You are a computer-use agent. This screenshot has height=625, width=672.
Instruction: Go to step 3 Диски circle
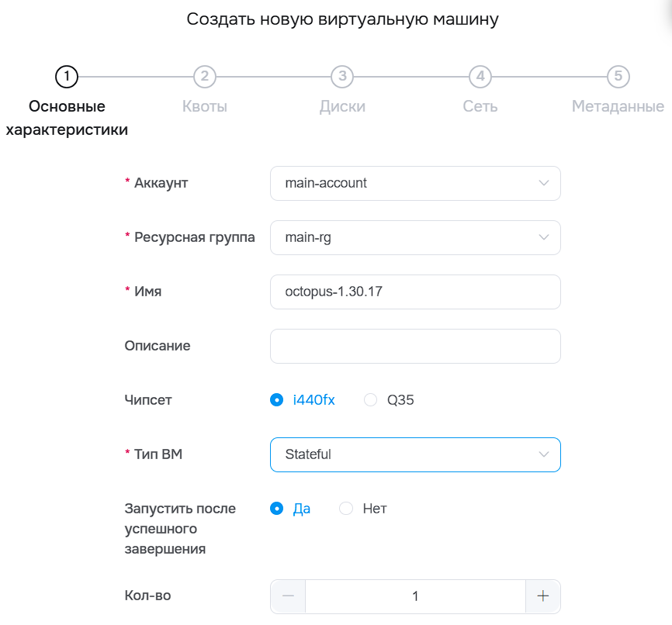[342, 76]
